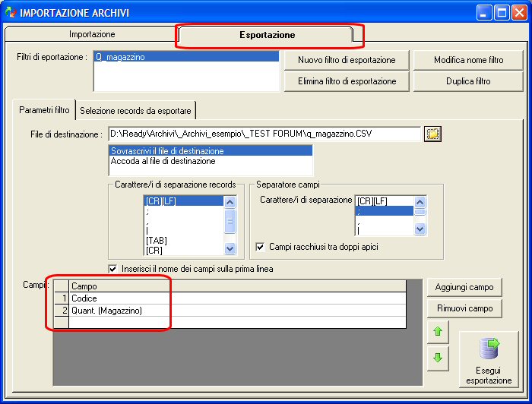
Task: Run export via Esegui esportazione database icon
Action: (x=489, y=359)
